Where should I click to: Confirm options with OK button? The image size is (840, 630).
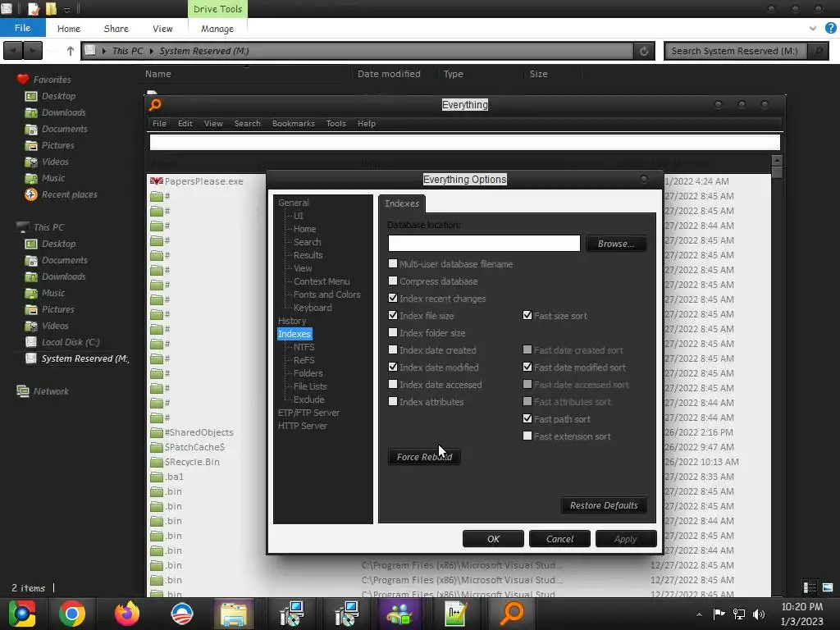[x=493, y=539]
